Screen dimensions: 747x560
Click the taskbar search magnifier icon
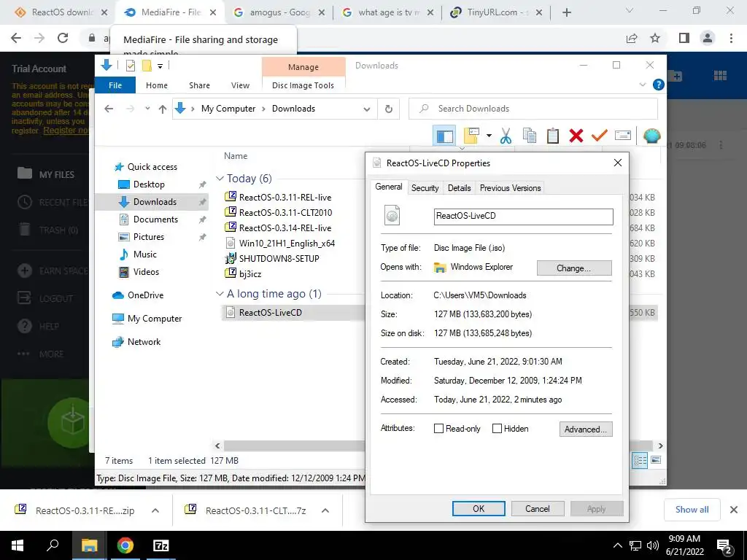click(x=53, y=545)
